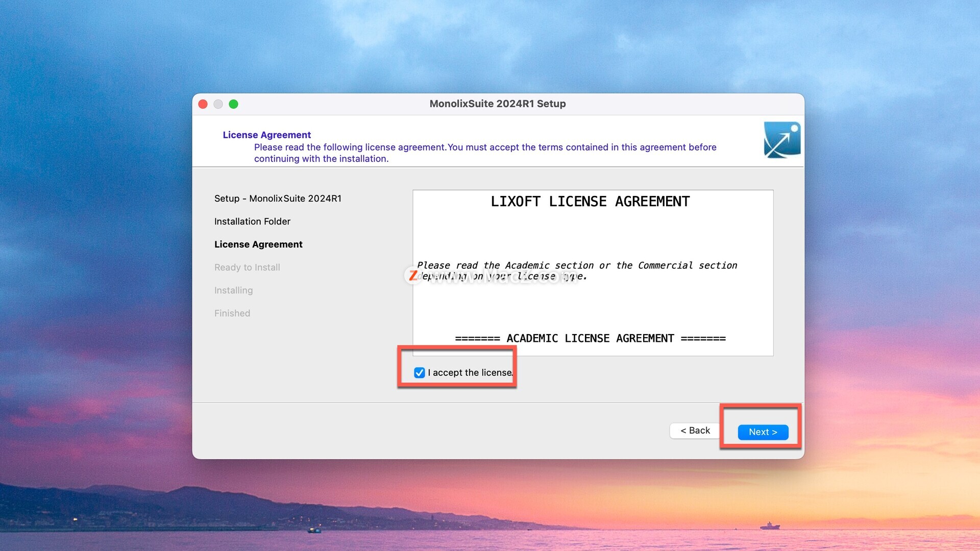Uncheck the I accept the license checkbox
Screen dimensions: 980x551
coord(419,373)
